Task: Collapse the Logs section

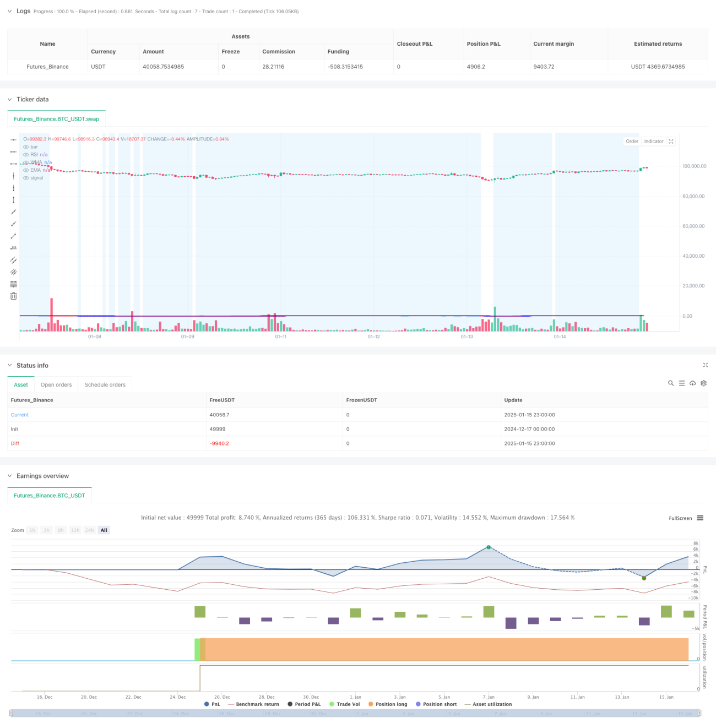Action: (x=9, y=11)
